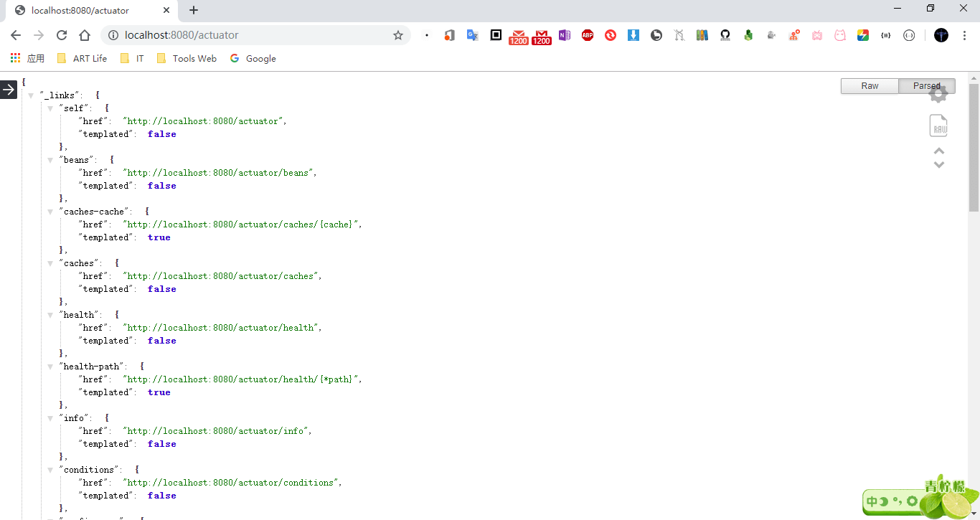The height and width of the screenshot is (520, 980).
Task: Open the 应用 apps bookmark
Action: click(x=27, y=59)
